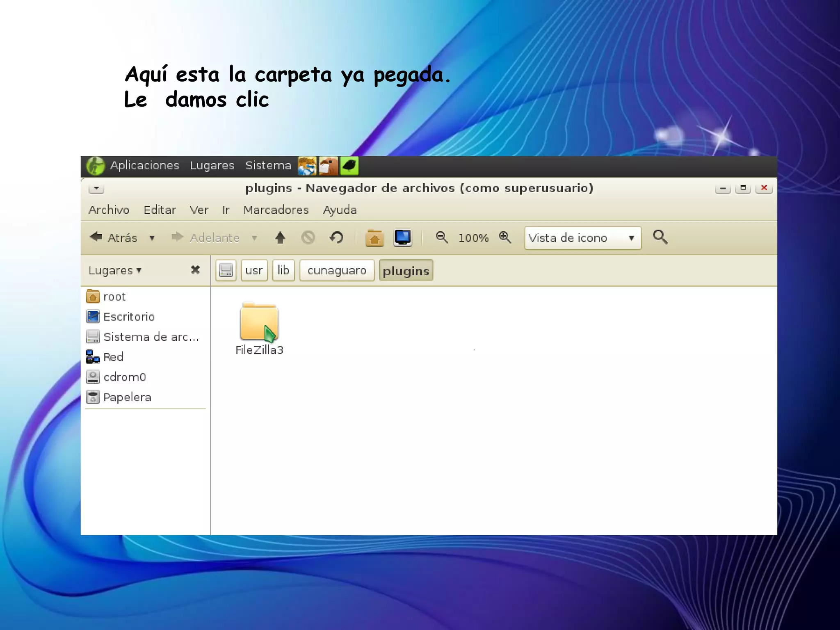Close the Lugares side panel

click(195, 270)
